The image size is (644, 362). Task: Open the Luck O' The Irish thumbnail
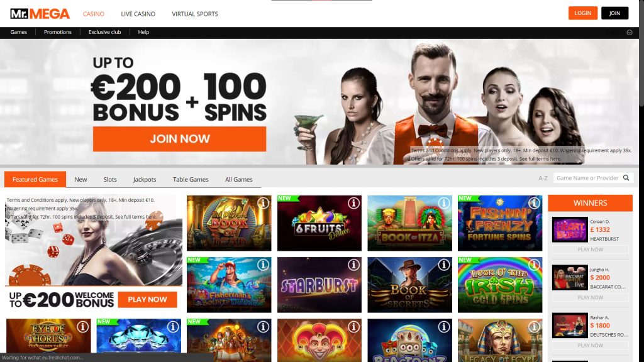click(x=500, y=285)
